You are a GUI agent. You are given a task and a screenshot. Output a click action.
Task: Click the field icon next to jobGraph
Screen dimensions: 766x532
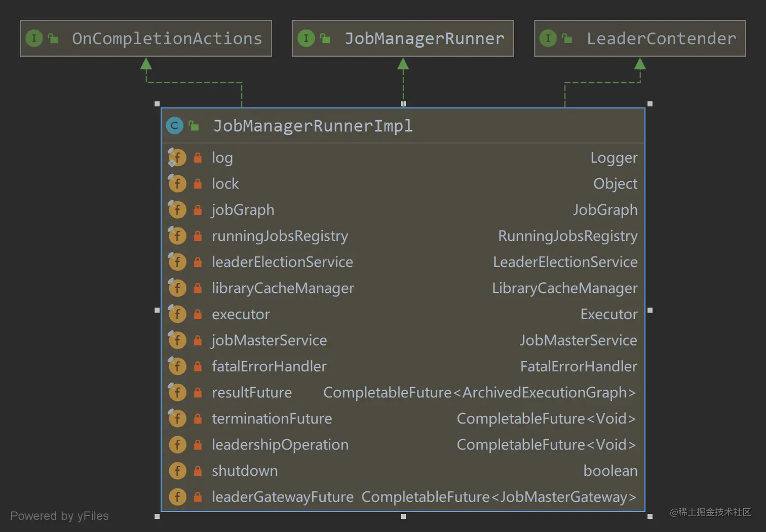tap(177, 209)
